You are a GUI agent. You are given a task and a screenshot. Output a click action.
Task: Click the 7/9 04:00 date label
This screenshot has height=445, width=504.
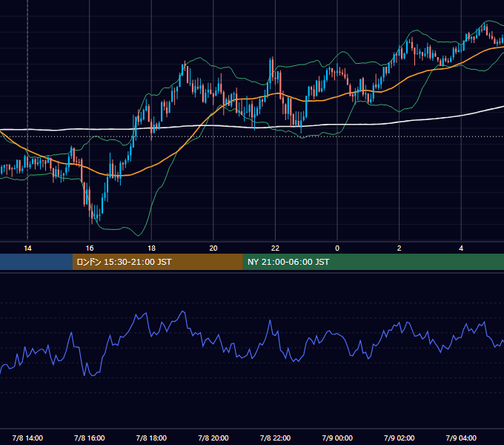[461, 438]
